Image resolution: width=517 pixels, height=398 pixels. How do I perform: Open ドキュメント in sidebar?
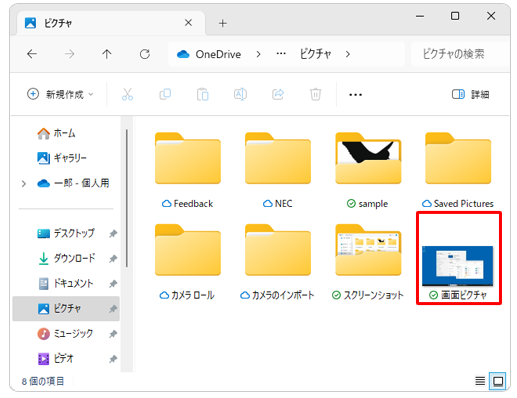click(x=66, y=283)
